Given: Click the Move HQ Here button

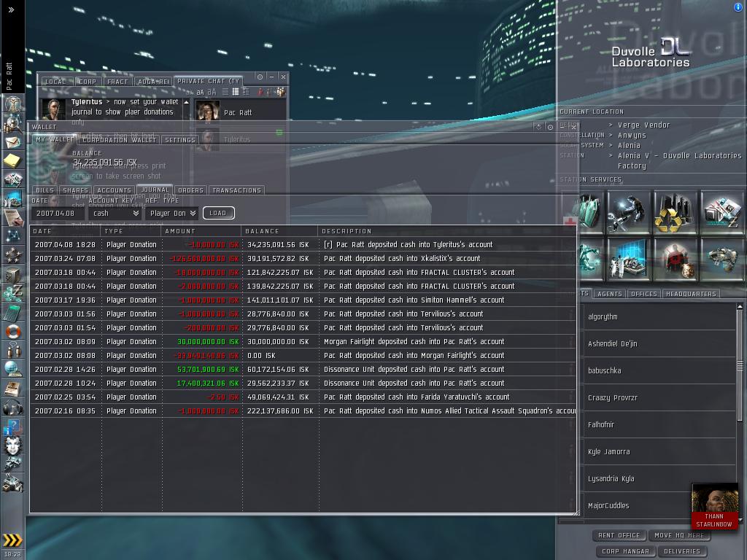Looking at the screenshot, I should tap(679, 535).
